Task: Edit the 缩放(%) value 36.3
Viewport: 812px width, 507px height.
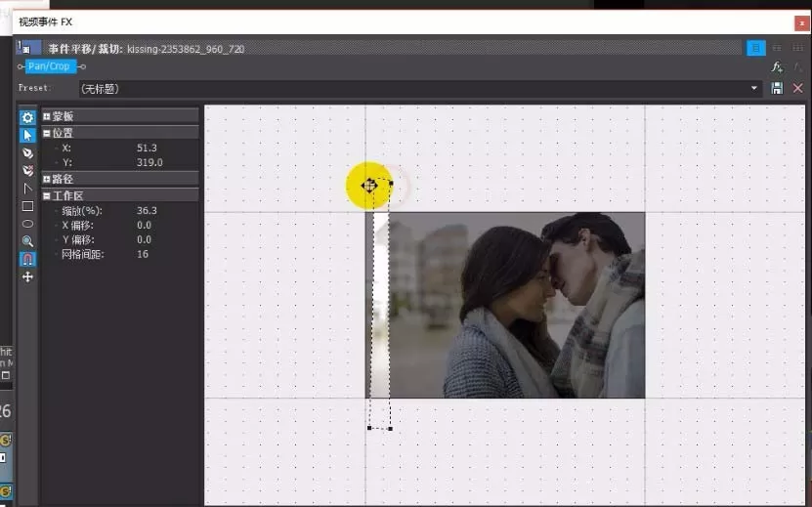Action: coord(148,211)
